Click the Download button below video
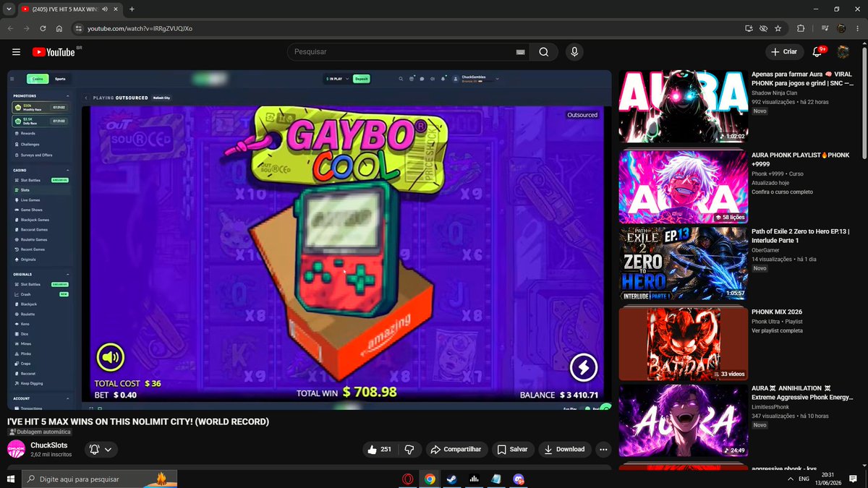 [564, 450]
